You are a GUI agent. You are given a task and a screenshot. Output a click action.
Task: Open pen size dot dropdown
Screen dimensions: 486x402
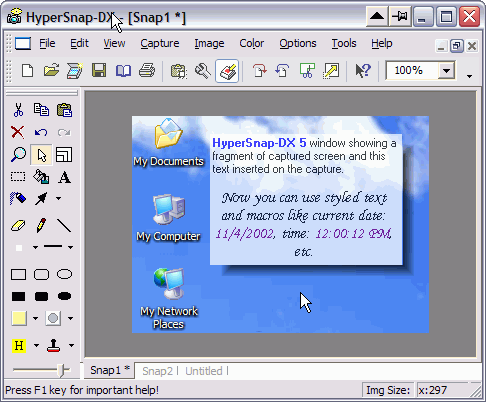pos(35,247)
